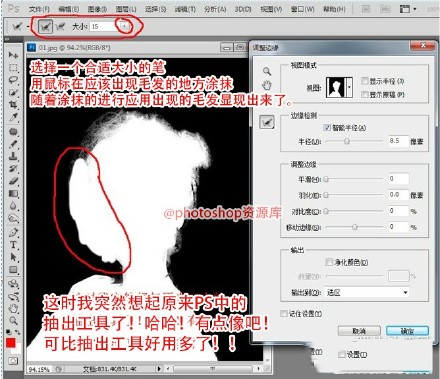Open the 视图(V) menu
The height and width of the screenshot is (379, 440).
pyautogui.click(x=271, y=9)
